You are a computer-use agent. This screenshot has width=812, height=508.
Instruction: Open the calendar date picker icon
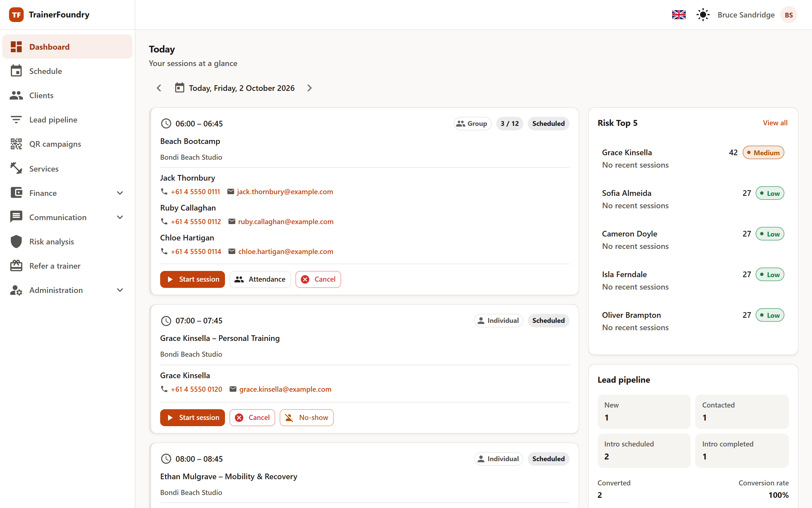click(180, 88)
